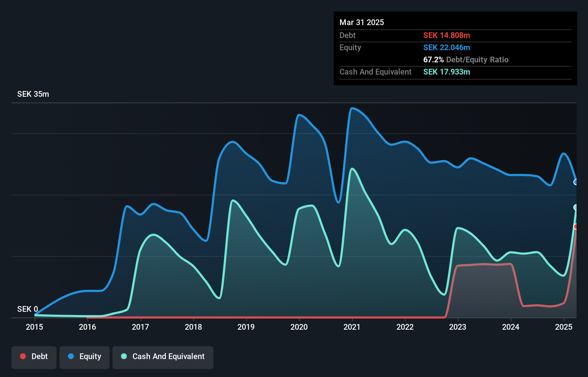Click the 2024 x-axis label
This screenshot has height=377, width=588.
click(511, 327)
